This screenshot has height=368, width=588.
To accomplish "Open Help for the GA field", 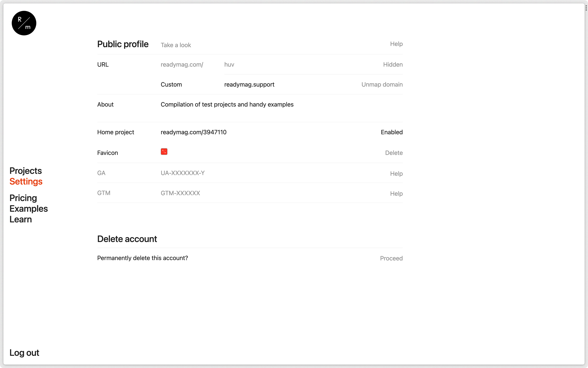I will [396, 174].
